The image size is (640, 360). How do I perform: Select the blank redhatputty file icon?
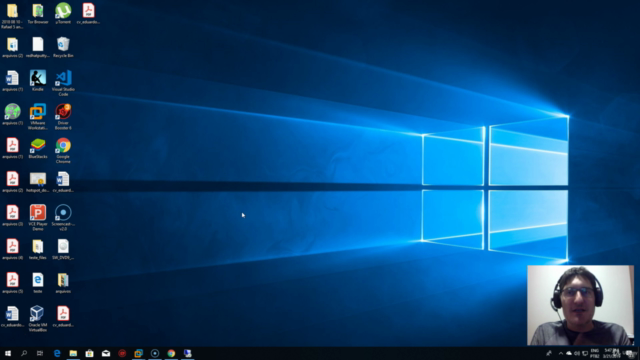(38, 47)
